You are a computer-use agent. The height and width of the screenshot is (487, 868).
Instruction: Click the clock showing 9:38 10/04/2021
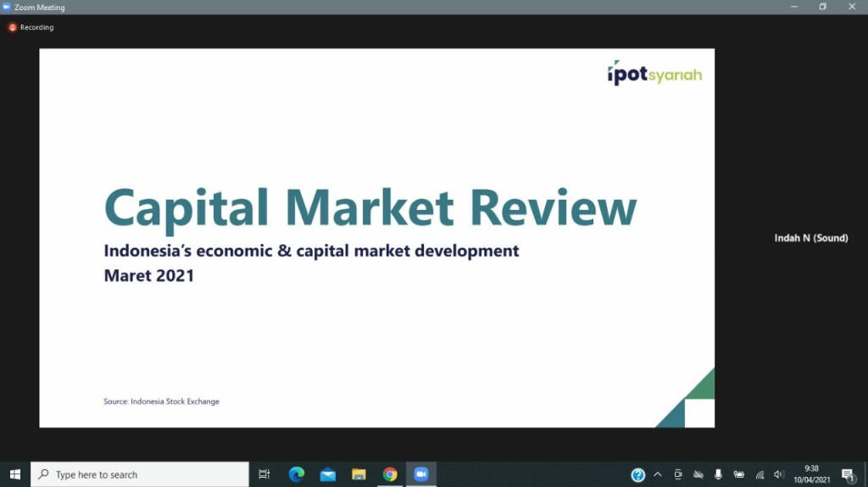pos(811,474)
